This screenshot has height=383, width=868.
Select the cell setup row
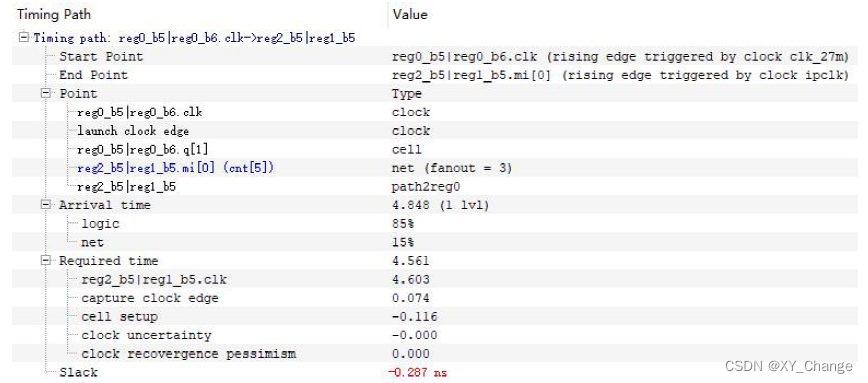(435, 317)
